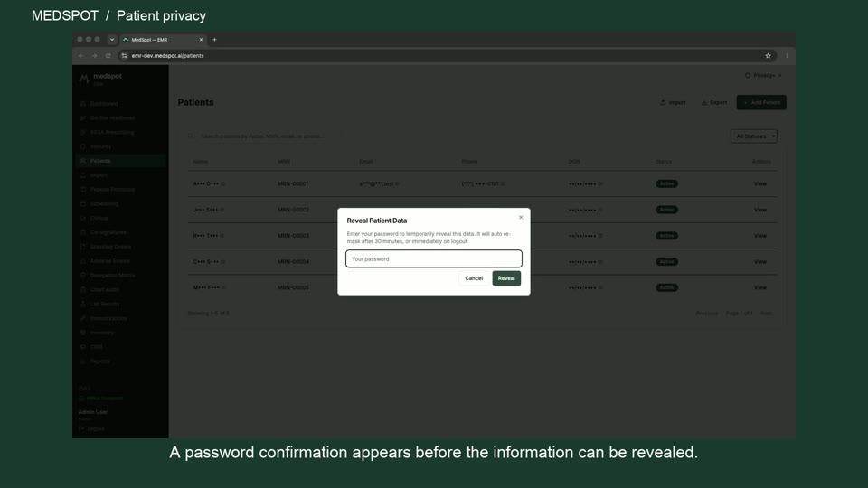Click the Your password input field
Image resolution: width=868 pixels, height=488 pixels.
coord(433,258)
